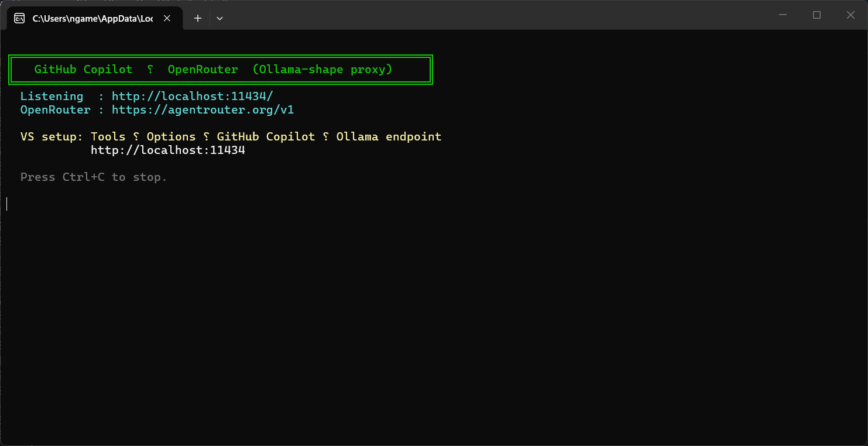The image size is (868, 446).
Task: Click the https://agentrouter.org/v1 URL
Action: click(203, 109)
